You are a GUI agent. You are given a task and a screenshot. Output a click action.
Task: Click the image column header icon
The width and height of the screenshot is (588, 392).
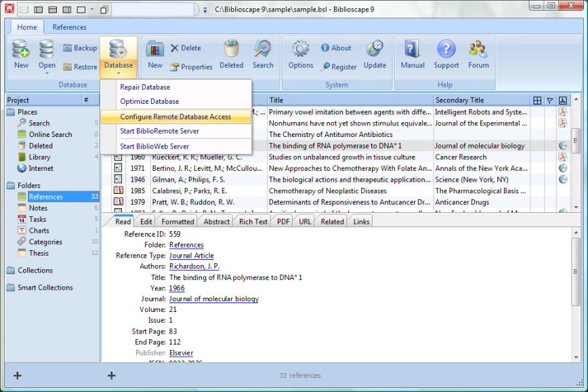point(562,100)
